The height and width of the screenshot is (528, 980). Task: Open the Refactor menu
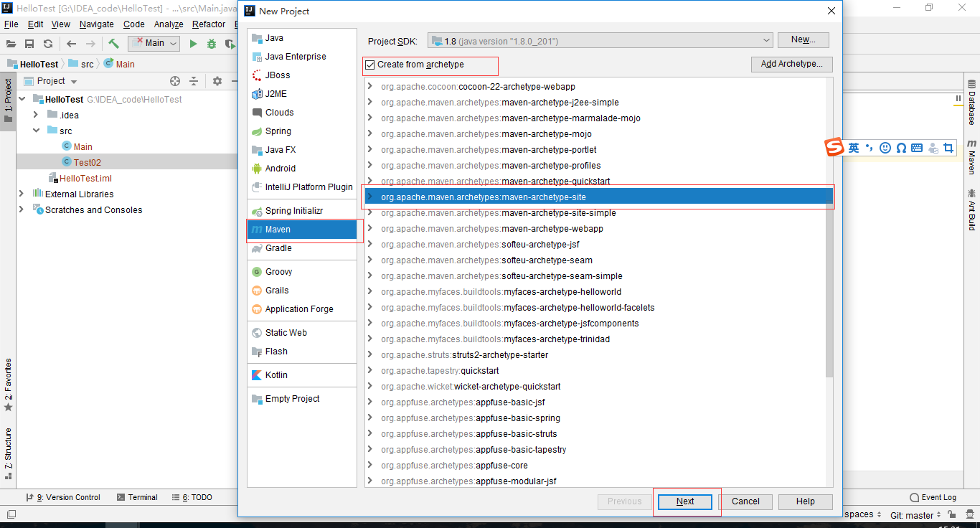[209, 24]
